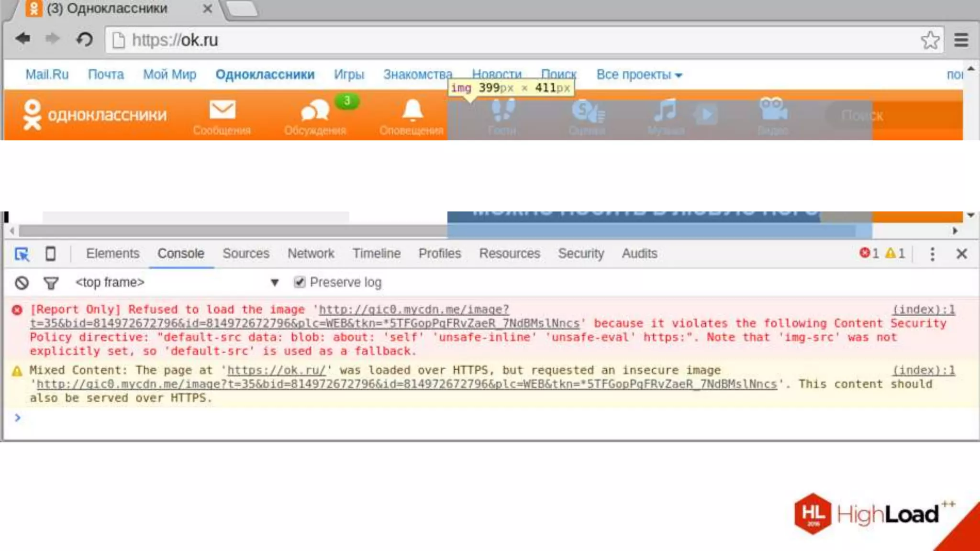Click the https://ok.ru/ link in warning

coord(276,370)
